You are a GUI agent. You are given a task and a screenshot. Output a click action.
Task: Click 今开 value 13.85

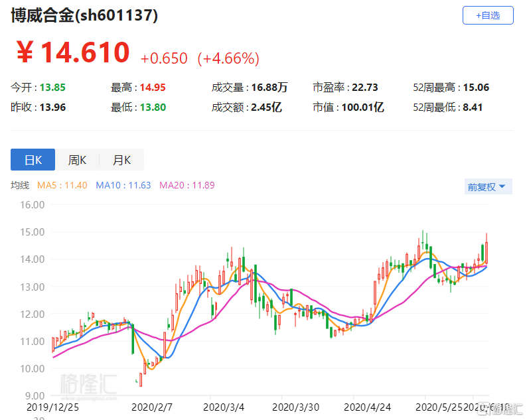pos(53,88)
